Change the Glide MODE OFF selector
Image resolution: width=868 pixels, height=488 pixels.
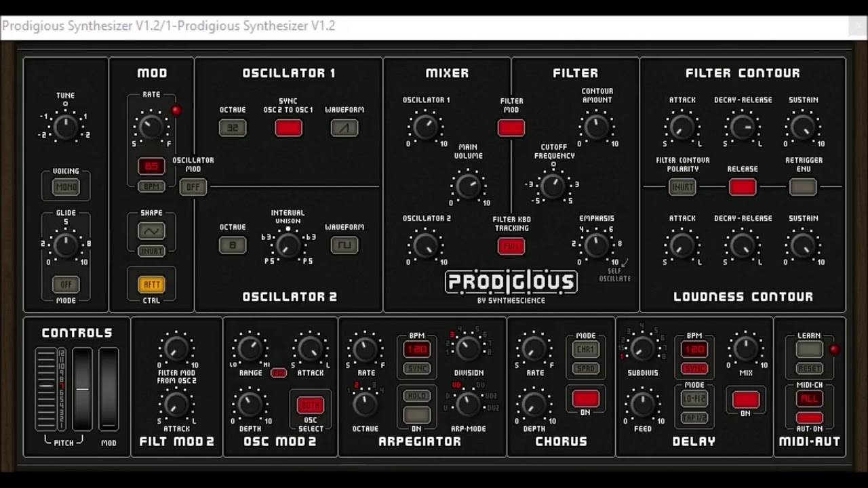(x=66, y=285)
